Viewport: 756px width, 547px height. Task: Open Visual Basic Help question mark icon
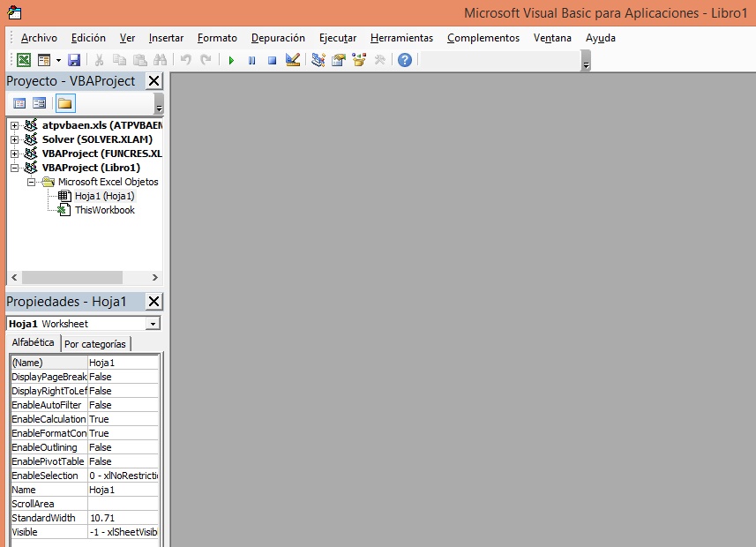[405, 60]
